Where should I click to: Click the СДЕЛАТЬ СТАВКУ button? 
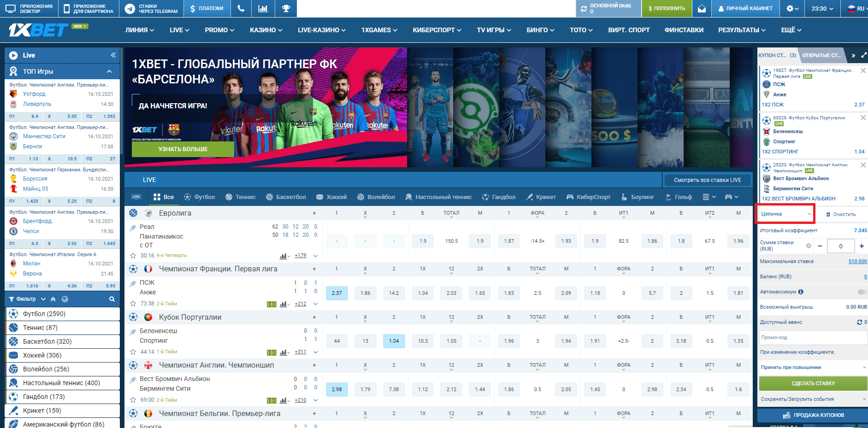click(x=813, y=383)
